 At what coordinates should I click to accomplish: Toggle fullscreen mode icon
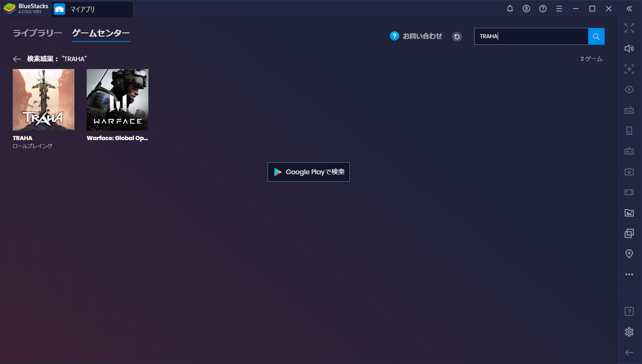(629, 28)
